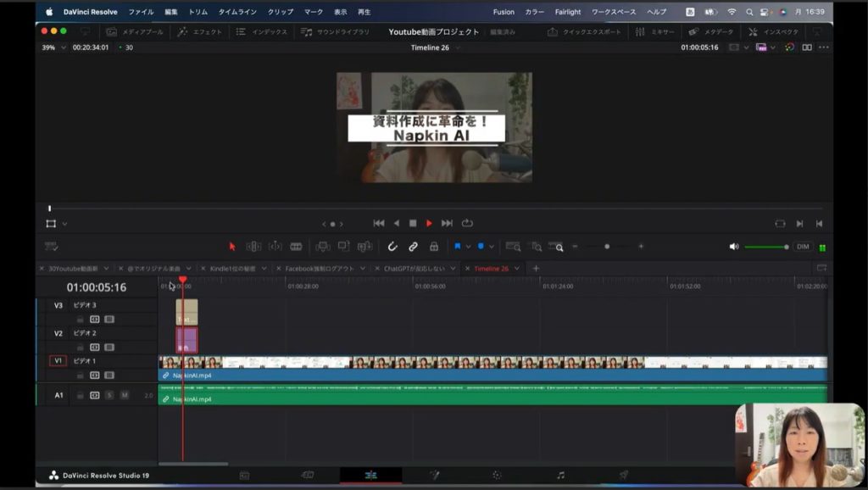Screen dimensions: 868x490
Task: Open the Fusion menu in menu bar
Action: (x=504, y=12)
